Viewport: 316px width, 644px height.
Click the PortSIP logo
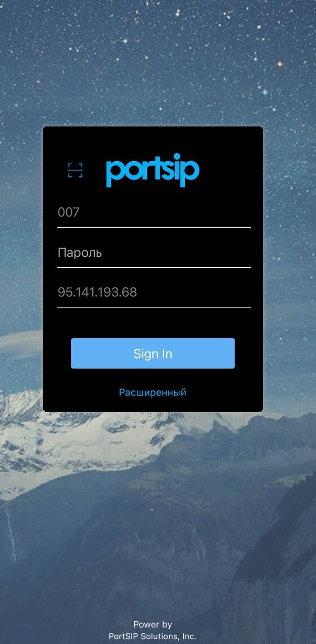(152, 170)
